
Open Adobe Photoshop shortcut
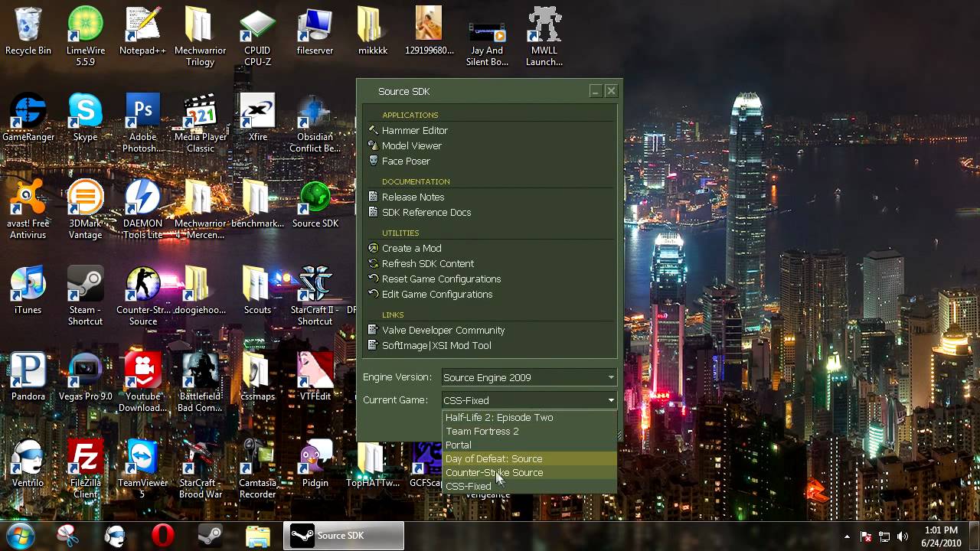pos(142,122)
